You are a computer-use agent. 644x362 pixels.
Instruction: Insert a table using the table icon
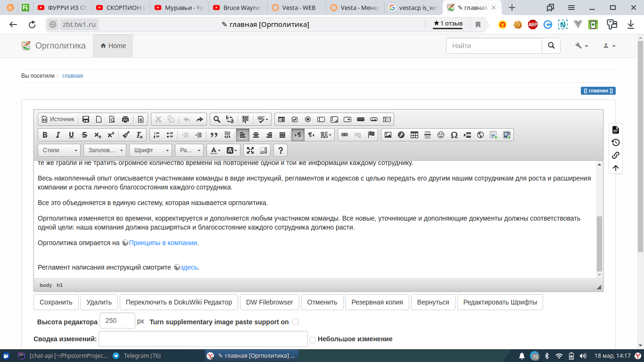tap(414, 135)
